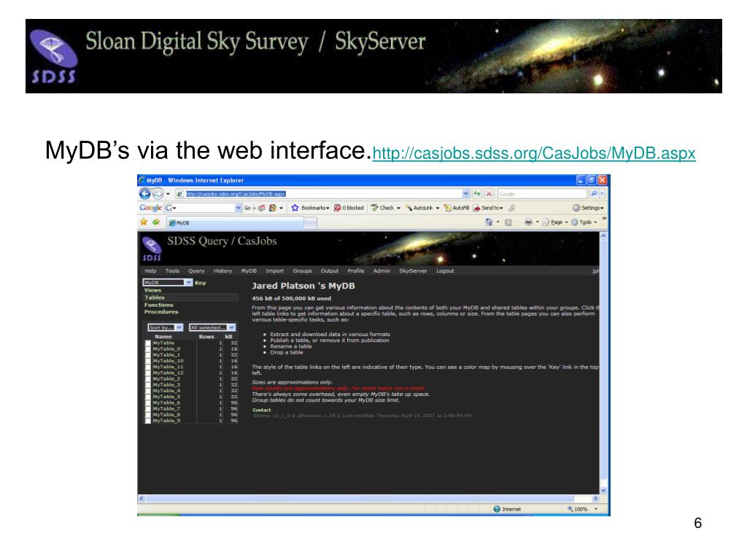Click the Internet zone globe in status bar
The width and height of the screenshot is (747, 560).
[x=497, y=509]
